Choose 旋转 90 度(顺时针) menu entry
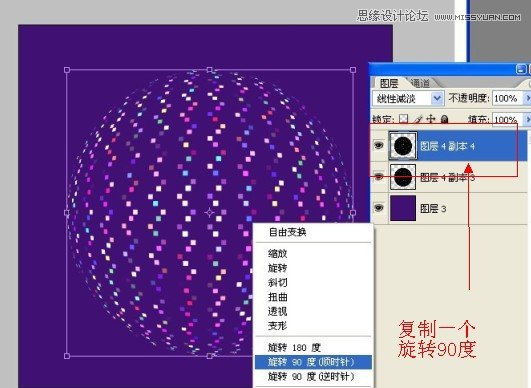Viewport: 531px width, 388px height. 313,362
